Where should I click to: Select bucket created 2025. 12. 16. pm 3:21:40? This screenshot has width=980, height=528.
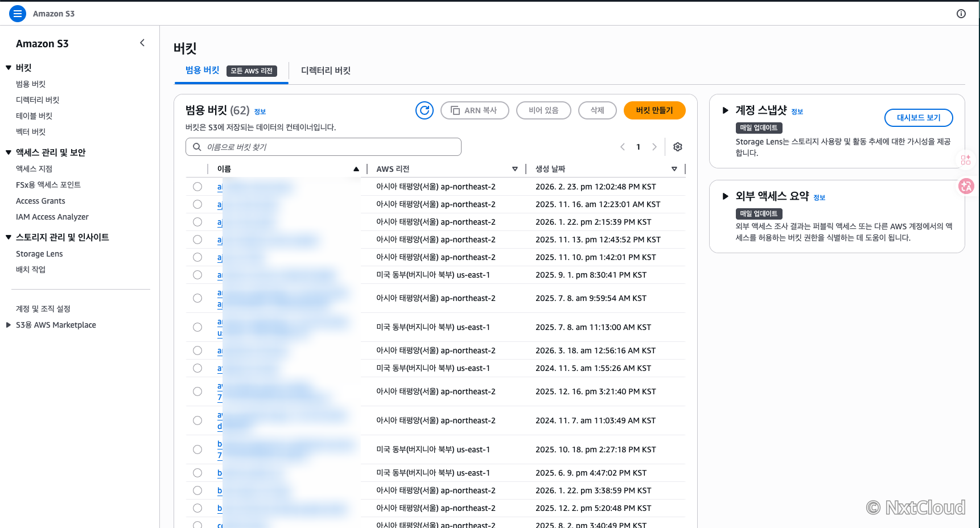pos(197,391)
